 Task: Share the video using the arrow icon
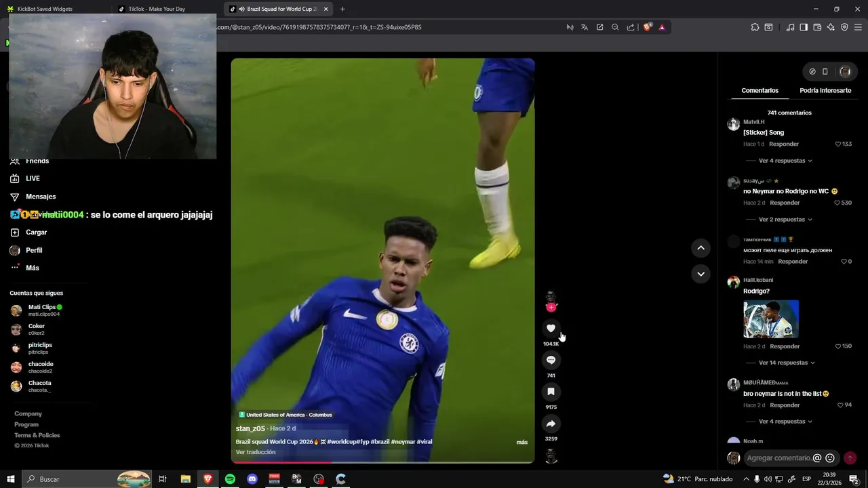click(551, 424)
